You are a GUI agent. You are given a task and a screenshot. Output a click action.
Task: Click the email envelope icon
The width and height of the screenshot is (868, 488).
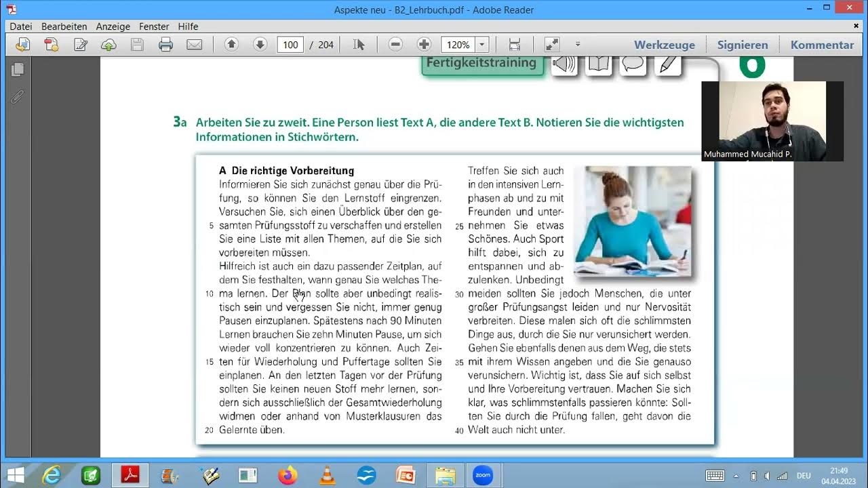pos(195,45)
